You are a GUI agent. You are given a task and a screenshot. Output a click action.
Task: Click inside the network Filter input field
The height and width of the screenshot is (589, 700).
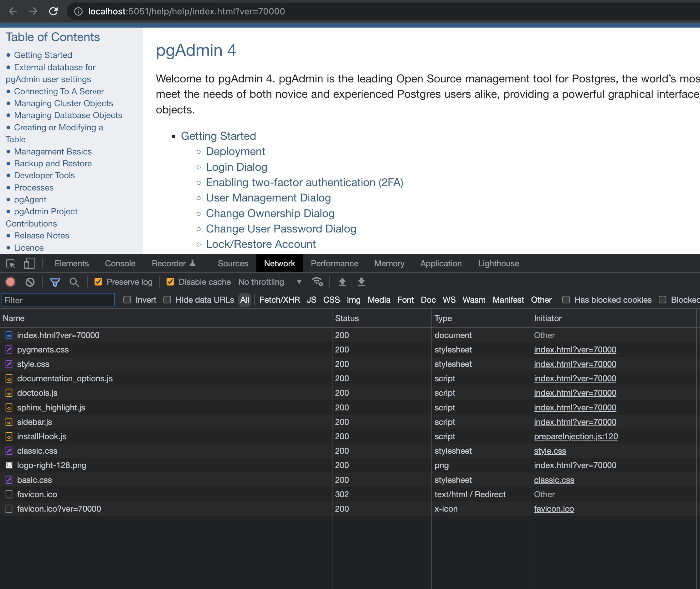(58, 300)
